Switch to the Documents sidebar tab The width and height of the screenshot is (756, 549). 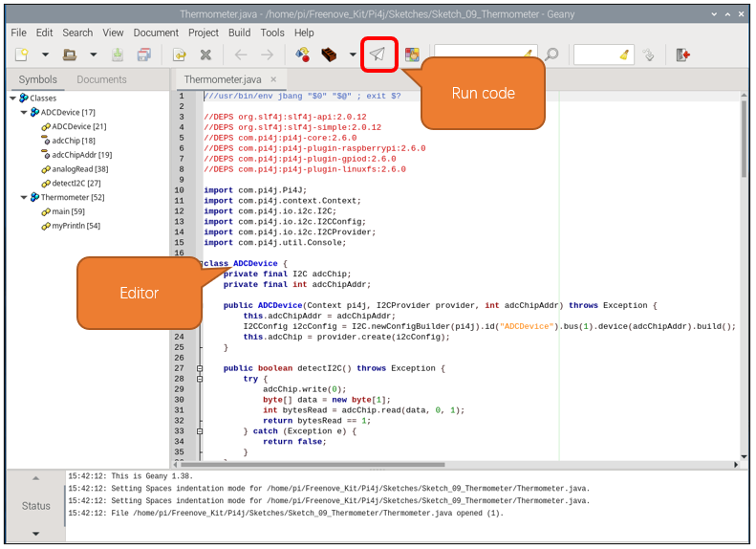pos(101,79)
